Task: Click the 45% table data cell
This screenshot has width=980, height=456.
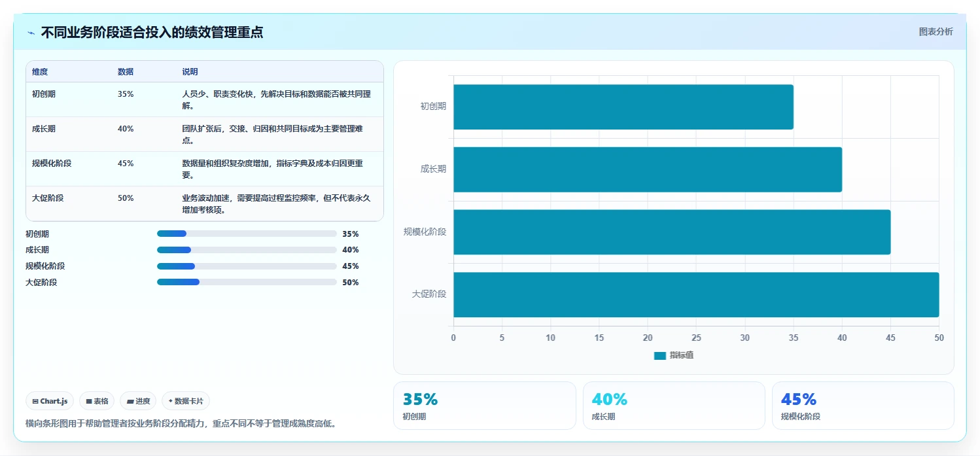Action: point(126,164)
